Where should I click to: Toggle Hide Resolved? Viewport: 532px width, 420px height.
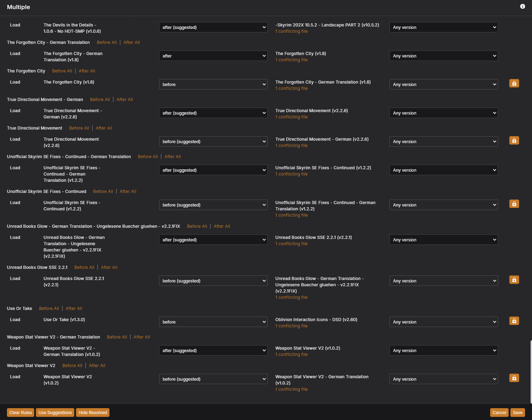93,412
